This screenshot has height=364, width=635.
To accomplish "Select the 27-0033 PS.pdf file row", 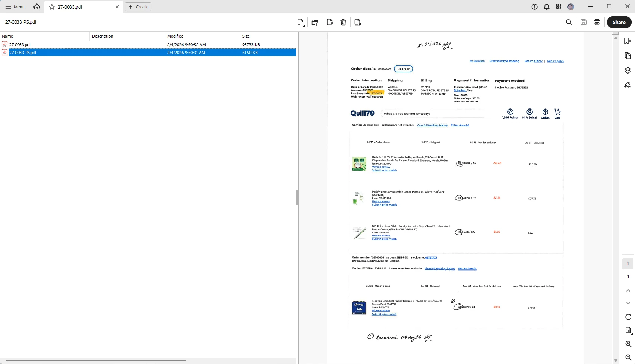I will pyautogui.click(x=148, y=53).
